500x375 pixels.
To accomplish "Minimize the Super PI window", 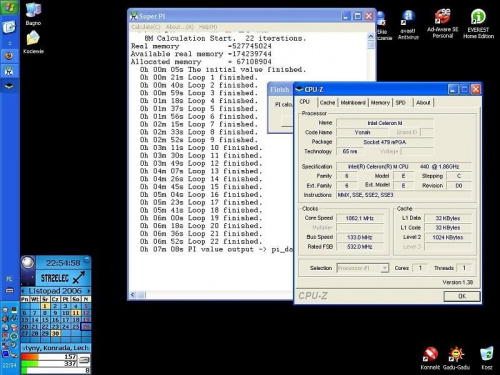I will coord(346,16).
